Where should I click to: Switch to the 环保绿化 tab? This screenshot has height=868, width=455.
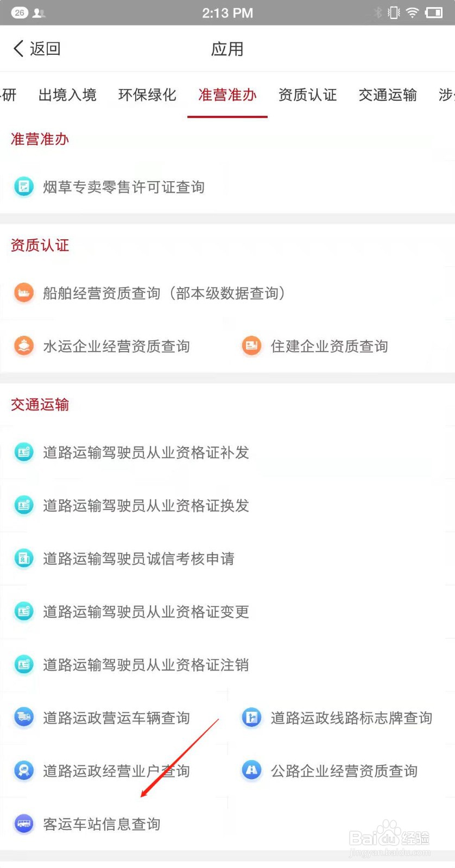point(147,95)
